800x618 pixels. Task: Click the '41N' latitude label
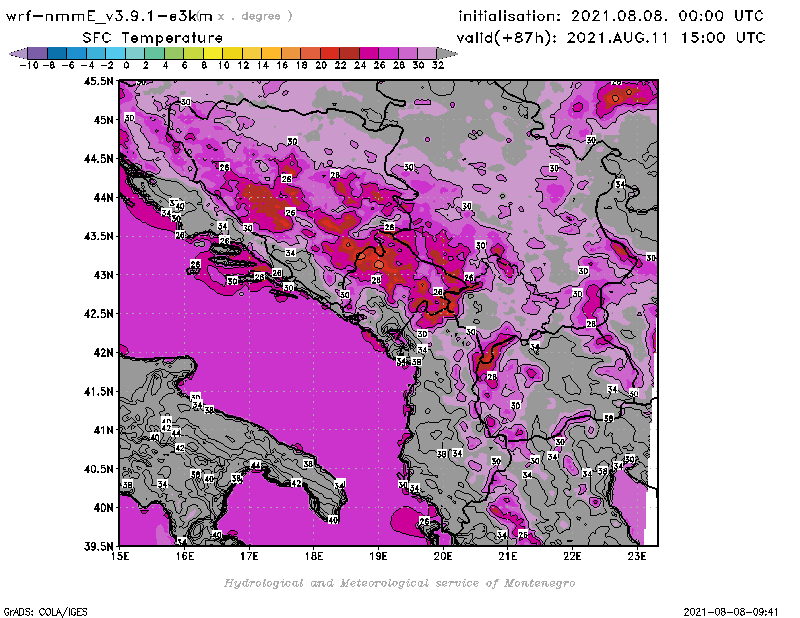[x=104, y=430]
